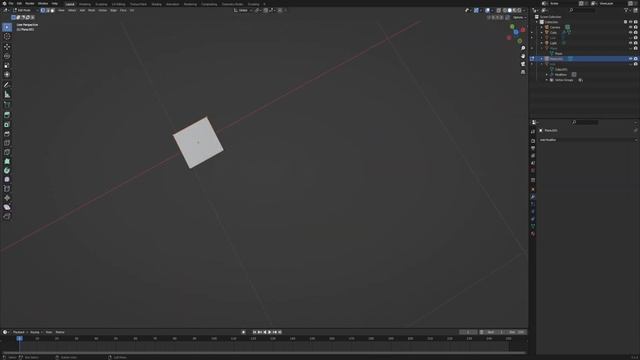Select the Annotate tool
Viewport: 640px width, 360px height.
click(x=7, y=85)
